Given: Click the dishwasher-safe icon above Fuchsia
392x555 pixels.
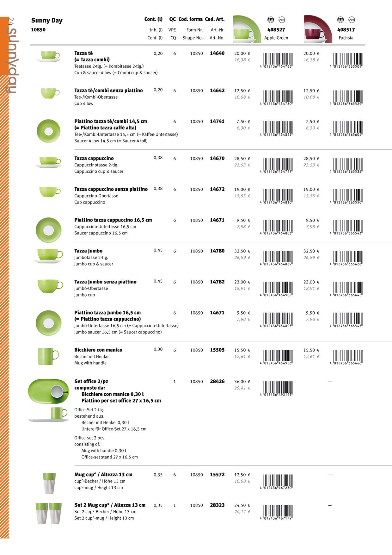Looking at the screenshot, I should [340, 20].
